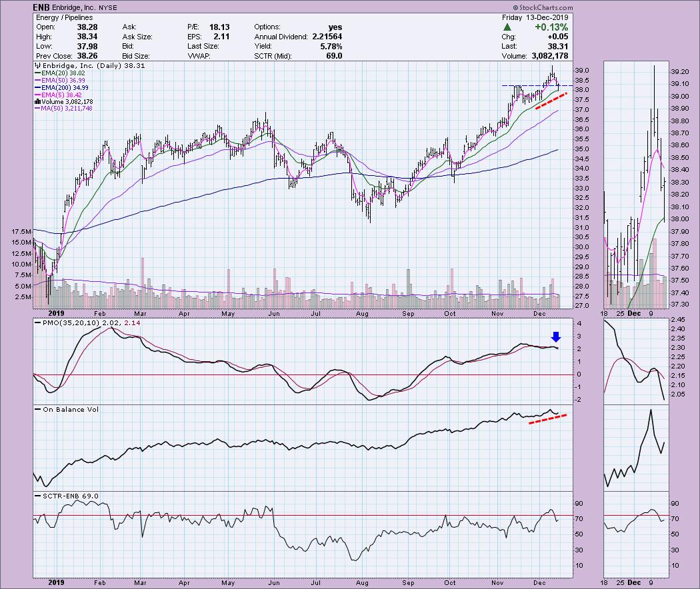Select the High price value 38.34

[87, 37]
